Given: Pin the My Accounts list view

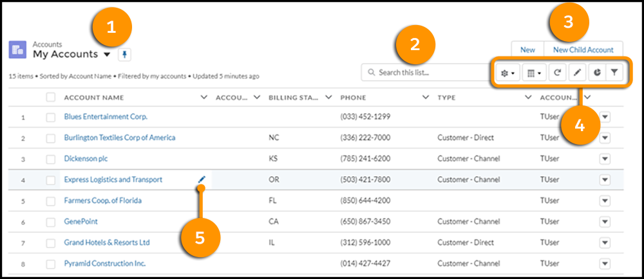Looking at the screenshot, I should [x=124, y=55].
